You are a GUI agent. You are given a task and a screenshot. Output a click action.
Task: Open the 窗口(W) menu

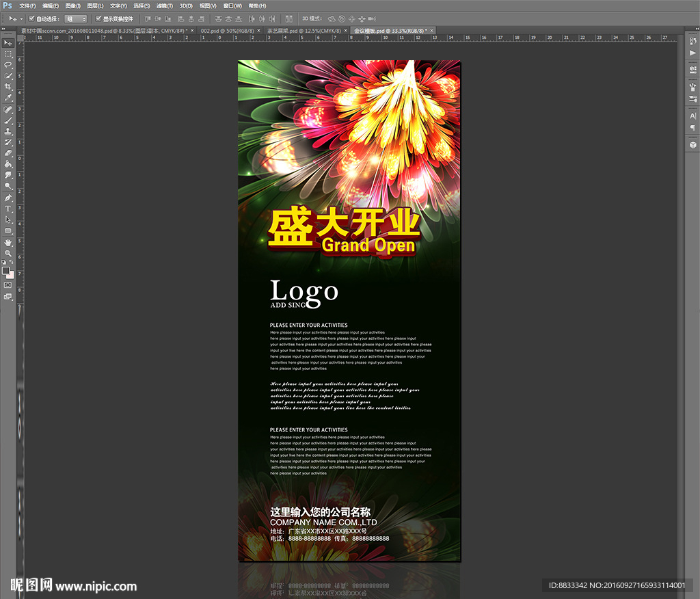tap(232, 5)
